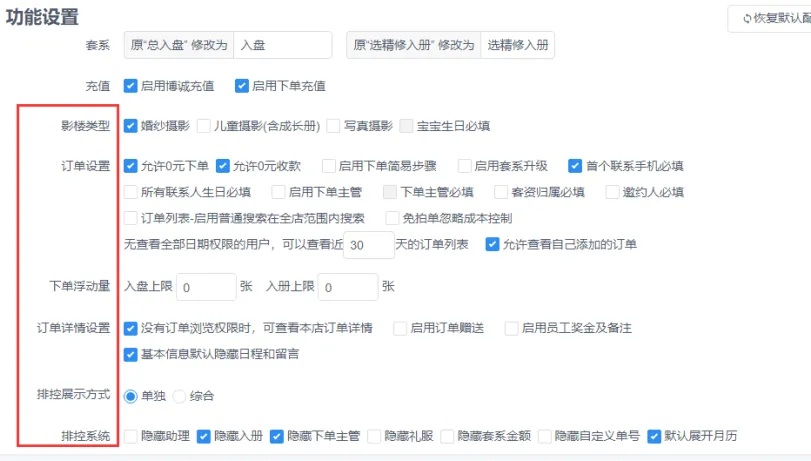Toggle the 婚纱摄影 checkbox
Viewport: 811px width, 461px height.
point(131,126)
